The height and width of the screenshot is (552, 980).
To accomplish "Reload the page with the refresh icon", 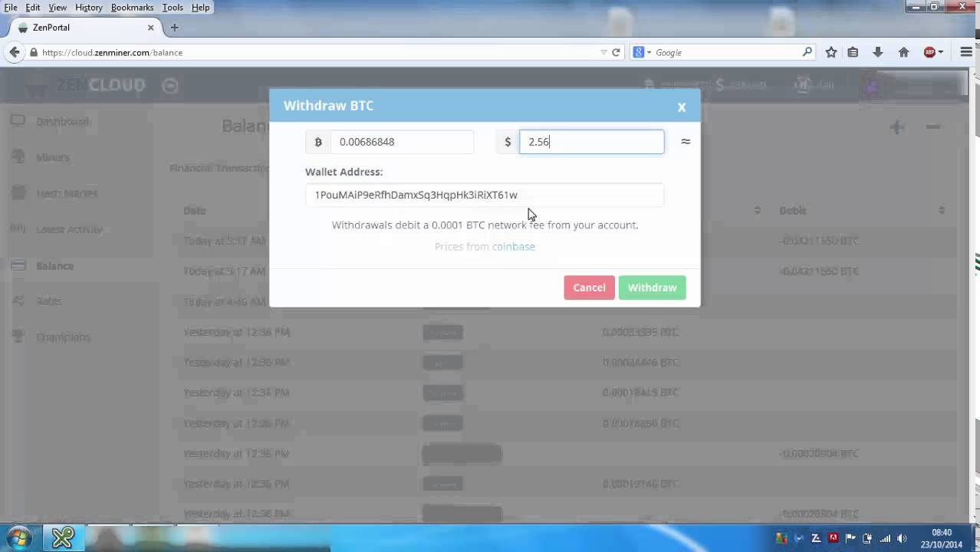I will [x=616, y=52].
